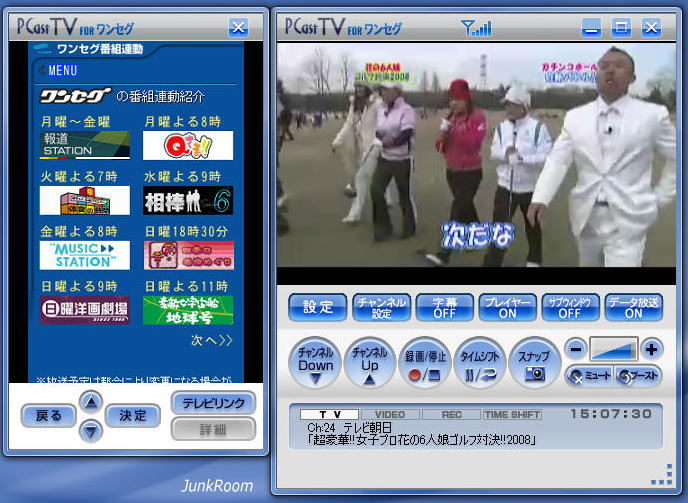688x503 pixels.
Task: Open the Sunday 18:30 program thumbnail
Action: (x=189, y=255)
